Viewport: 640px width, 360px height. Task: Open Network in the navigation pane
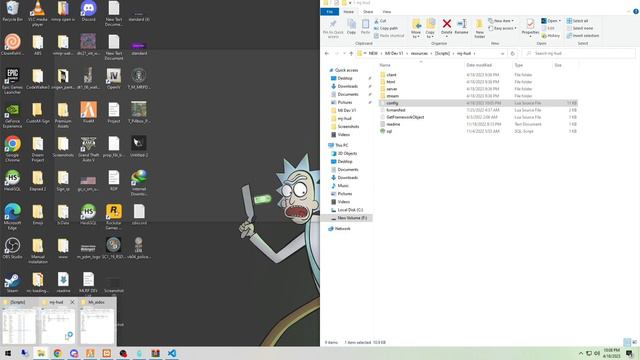pyautogui.click(x=342, y=229)
